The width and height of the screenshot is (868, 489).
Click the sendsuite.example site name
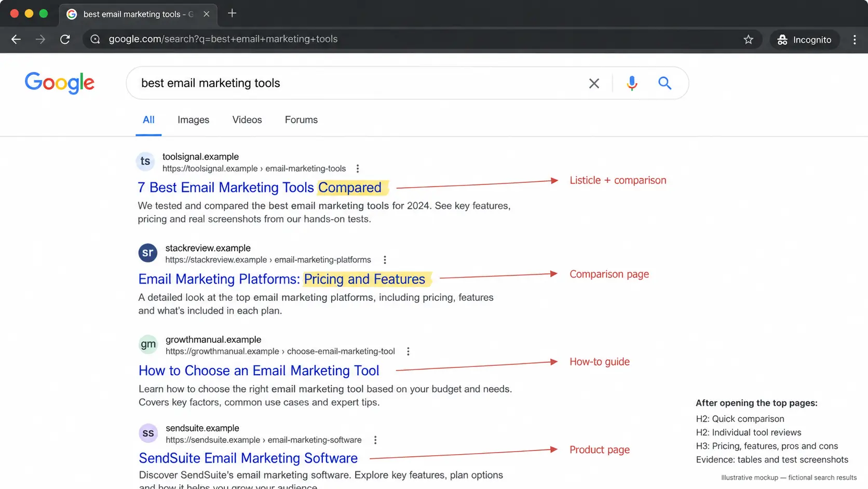(x=202, y=428)
